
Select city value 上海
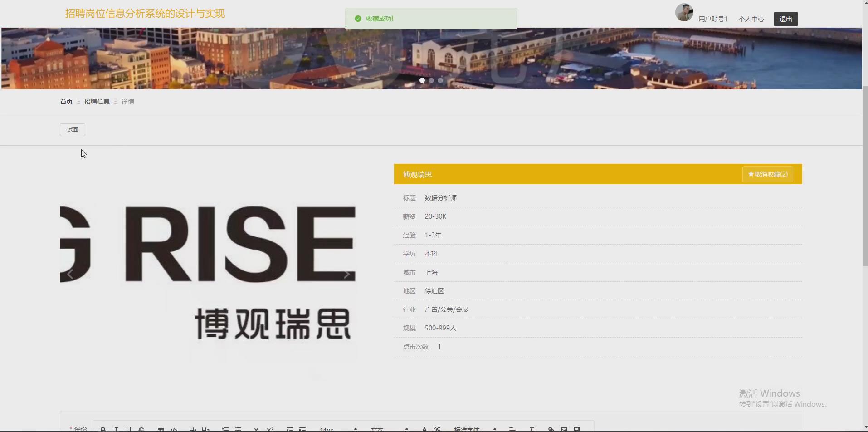point(431,272)
